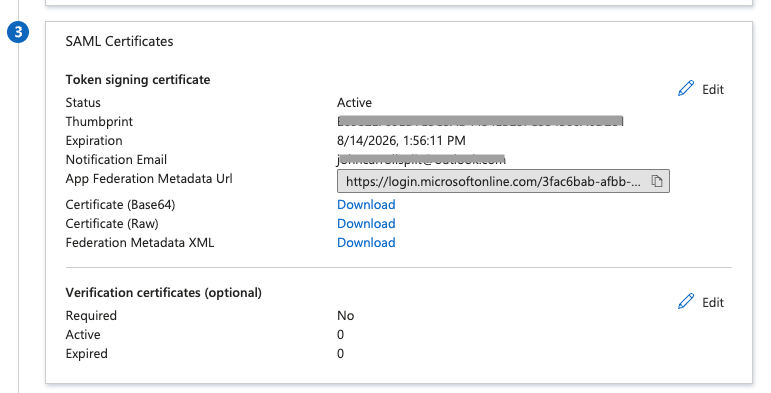Screen dimensions: 771x393
Task: Click the Active status value
Action: click(354, 103)
